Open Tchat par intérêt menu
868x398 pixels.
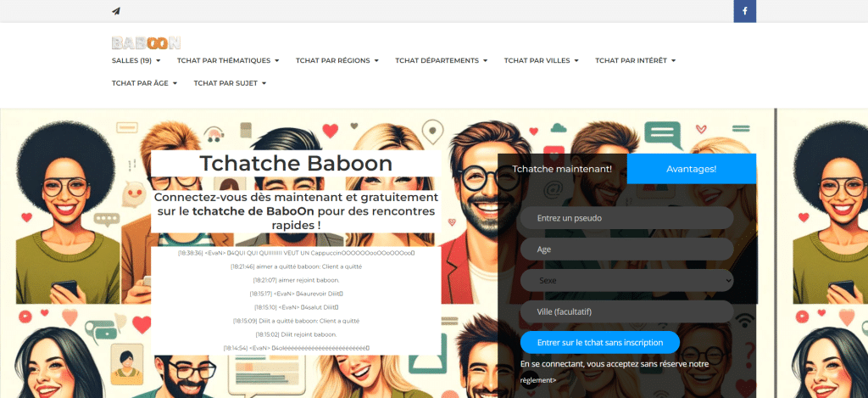tap(635, 60)
